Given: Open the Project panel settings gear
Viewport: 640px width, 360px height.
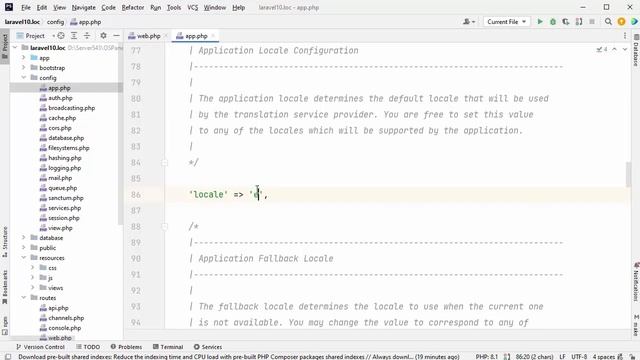Looking at the screenshot, I should [103, 36].
